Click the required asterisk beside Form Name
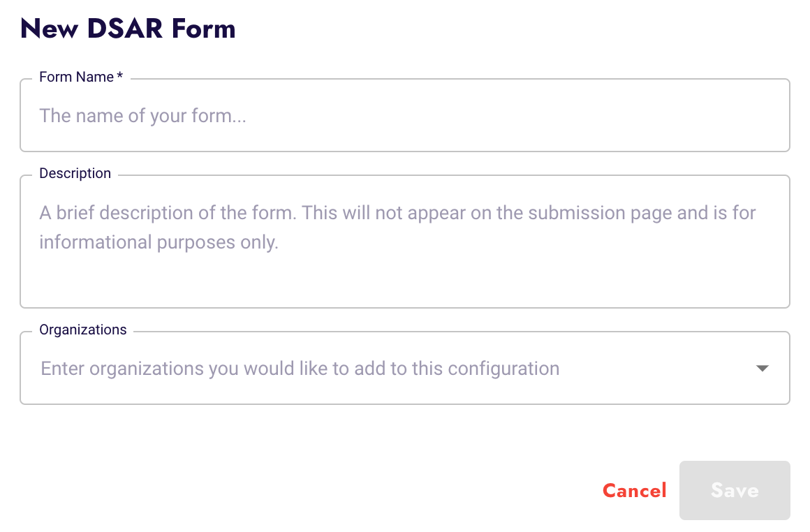This screenshot has width=810, height=532. pyautogui.click(x=119, y=75)
